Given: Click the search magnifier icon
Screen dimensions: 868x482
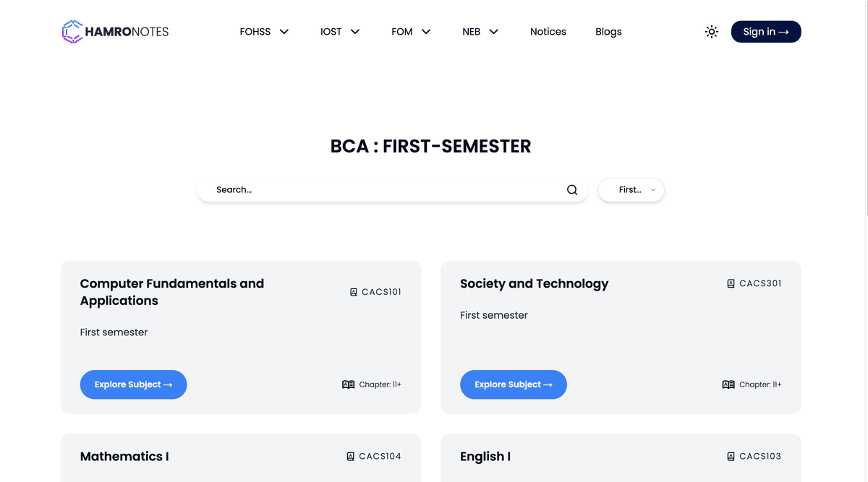Looking at the screenshot, I should [572, 190].
